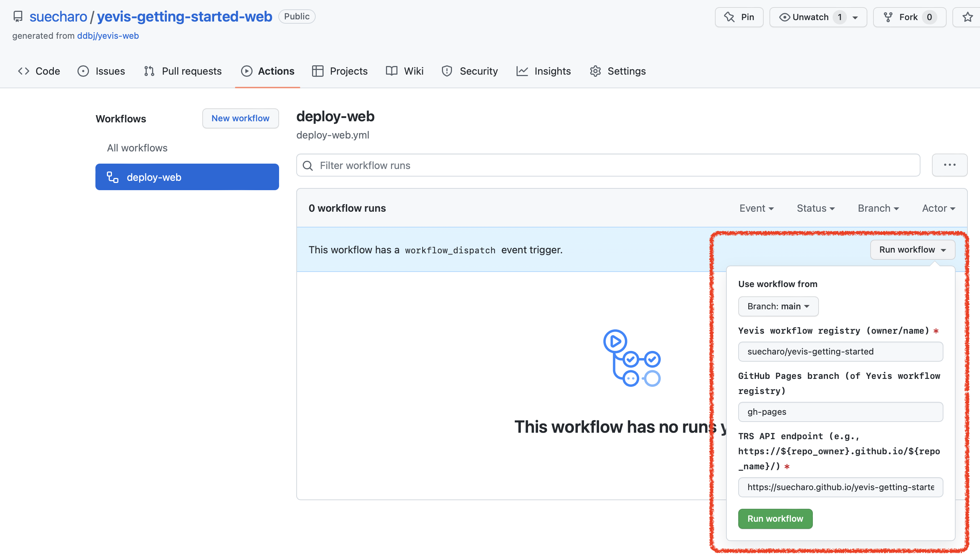Screen dimensions: 980x554
Task: Click the repository icon beside suecharo
Action: pyautogui.click(x=18, y=17)
